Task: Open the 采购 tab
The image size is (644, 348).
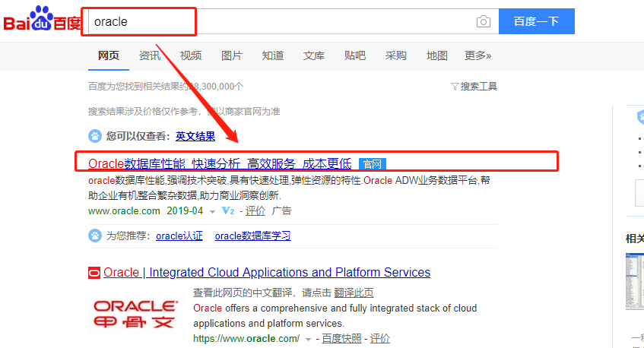Action: 396,55
